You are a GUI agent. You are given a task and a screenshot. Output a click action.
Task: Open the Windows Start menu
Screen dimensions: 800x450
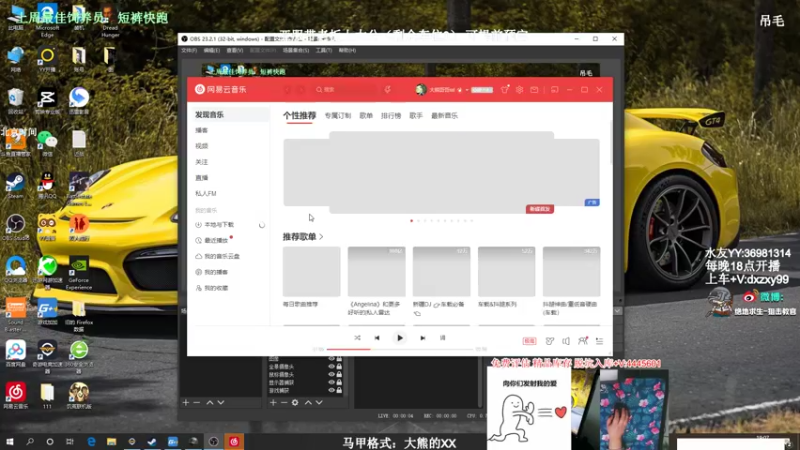[x=10, y=442]
